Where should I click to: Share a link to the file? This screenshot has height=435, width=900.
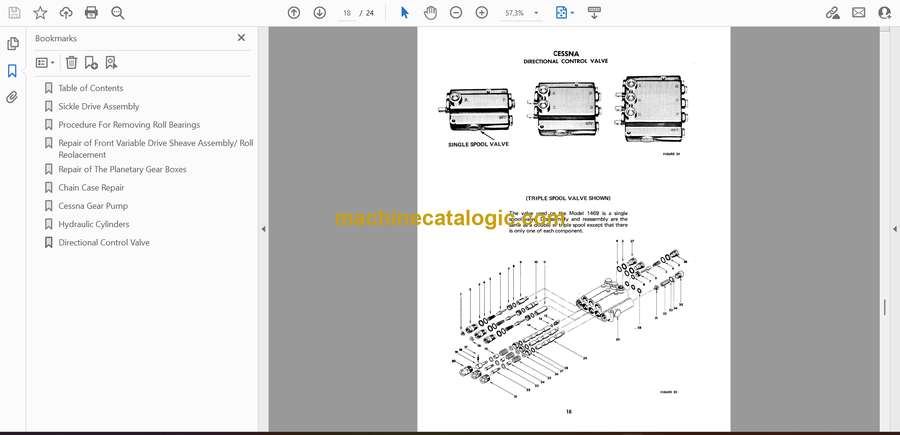click(832, 13)
